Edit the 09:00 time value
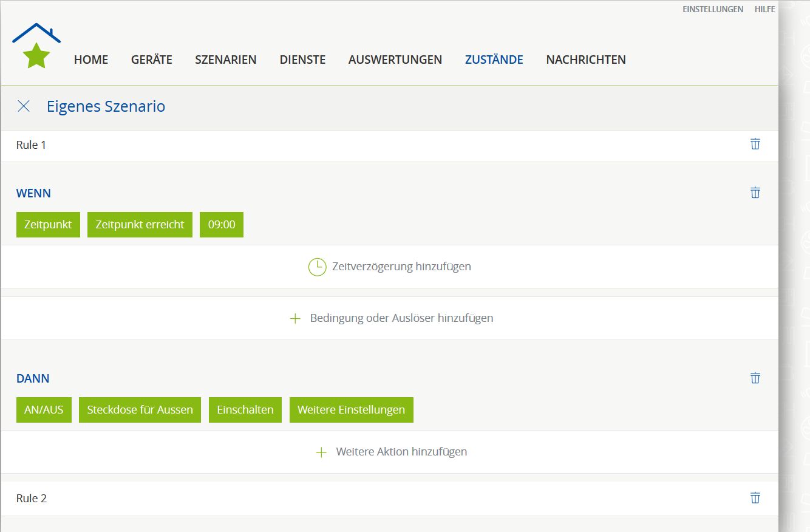Image resolution: width=810 pixels, height=532 pixels. coord(221,225)
